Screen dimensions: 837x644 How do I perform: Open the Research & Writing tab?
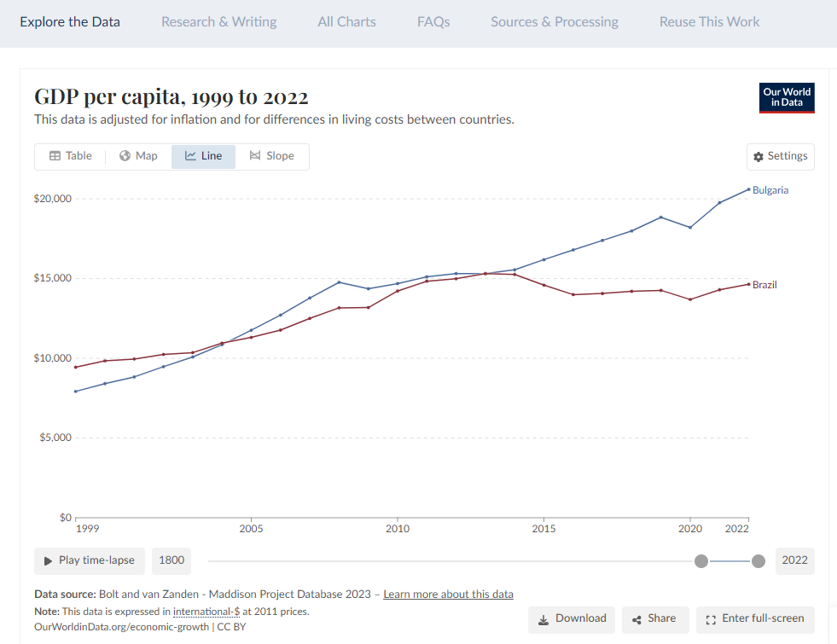click(219, 22)
